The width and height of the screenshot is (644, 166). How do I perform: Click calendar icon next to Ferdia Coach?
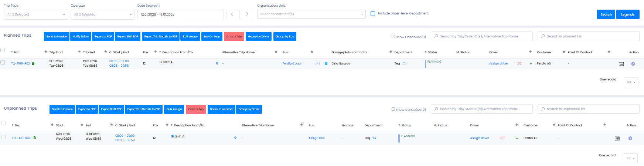click(x=326, y=63)
